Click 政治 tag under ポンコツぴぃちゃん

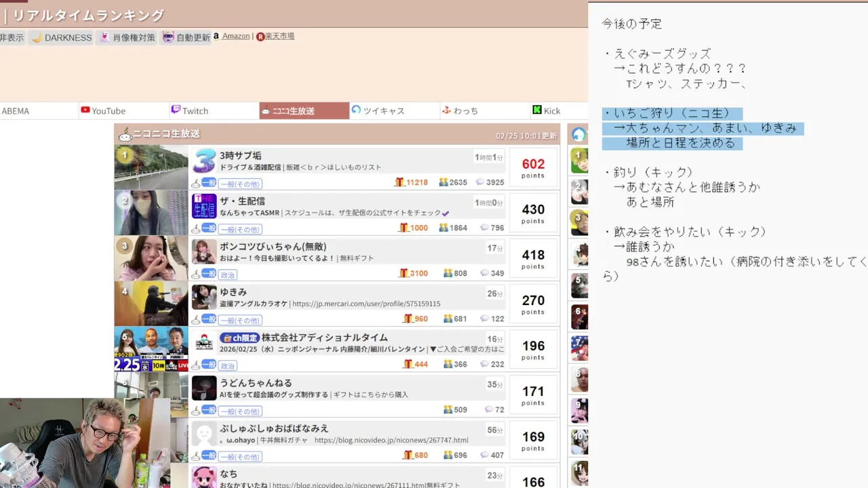pyautogui.click(x=228, y=274)
